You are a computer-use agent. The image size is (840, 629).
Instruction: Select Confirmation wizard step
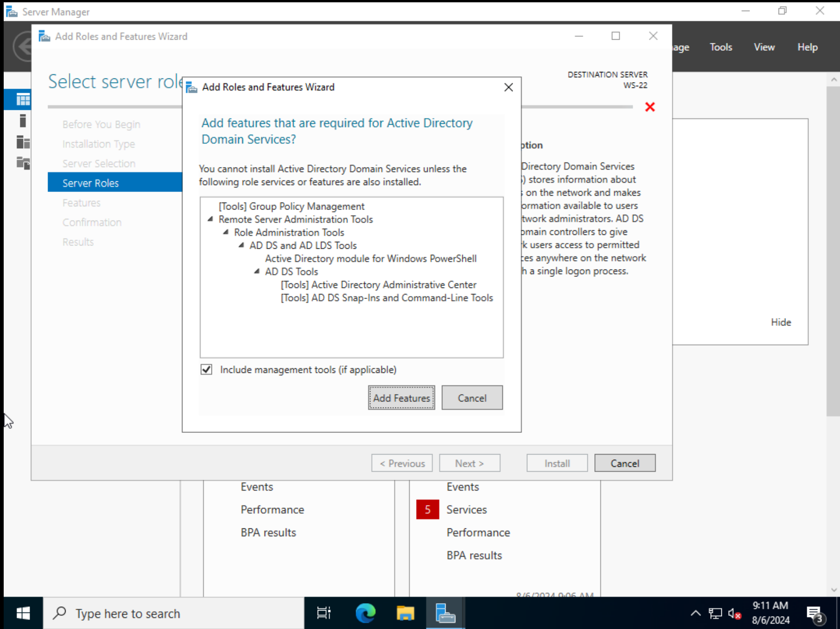(92, 222)
